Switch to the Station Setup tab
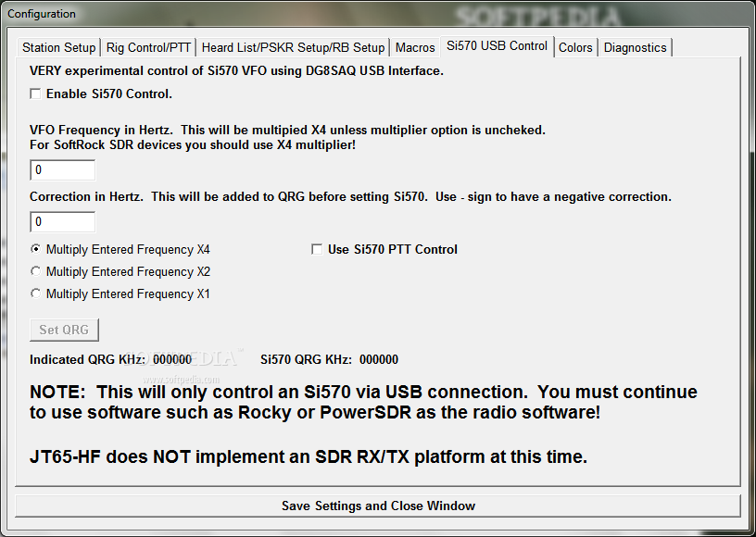The width and height of the screenshot is (756, 537). tap(58, 47)
